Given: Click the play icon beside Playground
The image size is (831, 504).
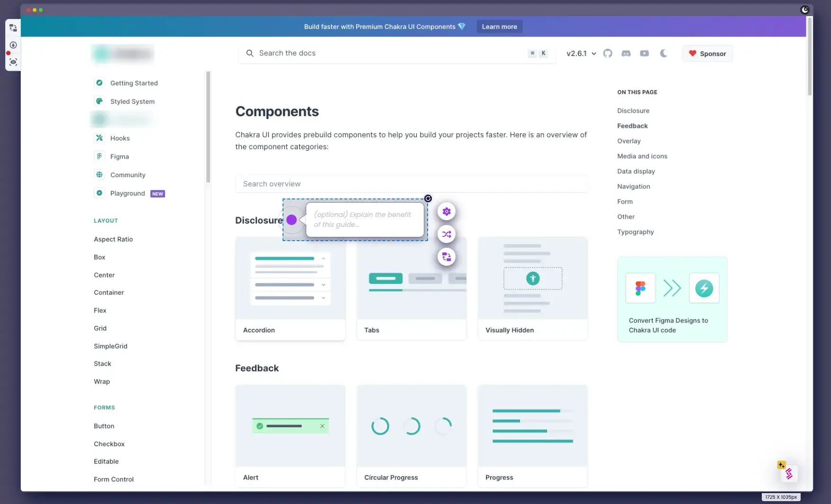Looking at the screenshot, I should click(x=99, y=193).
